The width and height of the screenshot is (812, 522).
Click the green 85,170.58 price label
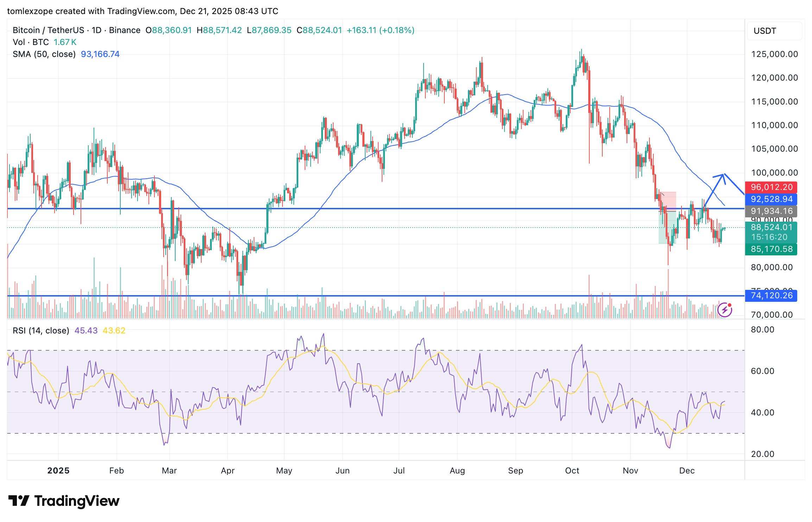[771, 249]
